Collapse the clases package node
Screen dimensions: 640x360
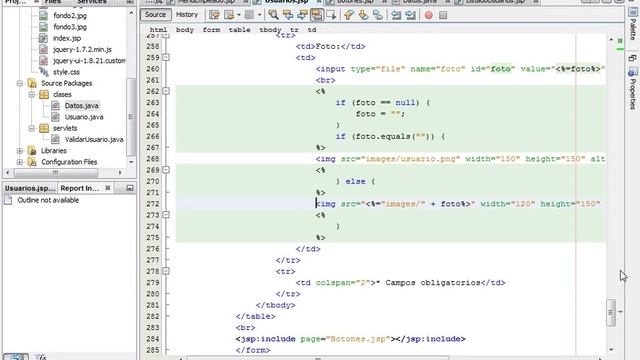coord(31,95)
